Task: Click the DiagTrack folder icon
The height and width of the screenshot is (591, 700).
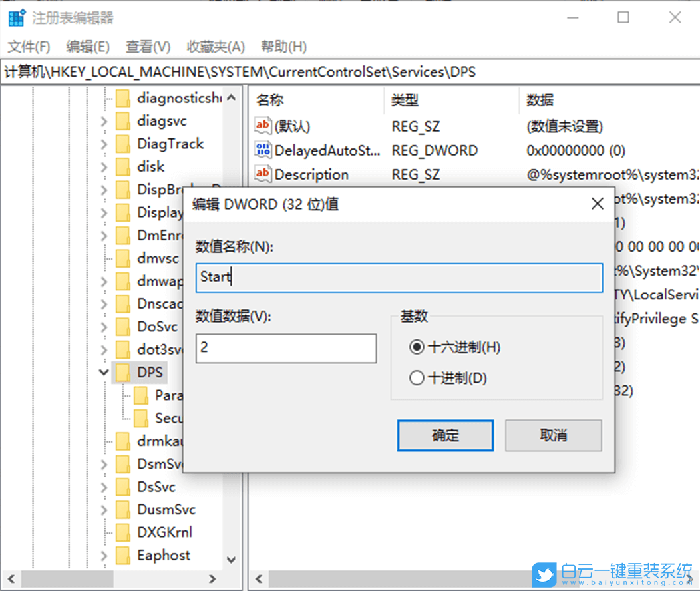Action: click(x=124, y=144)
